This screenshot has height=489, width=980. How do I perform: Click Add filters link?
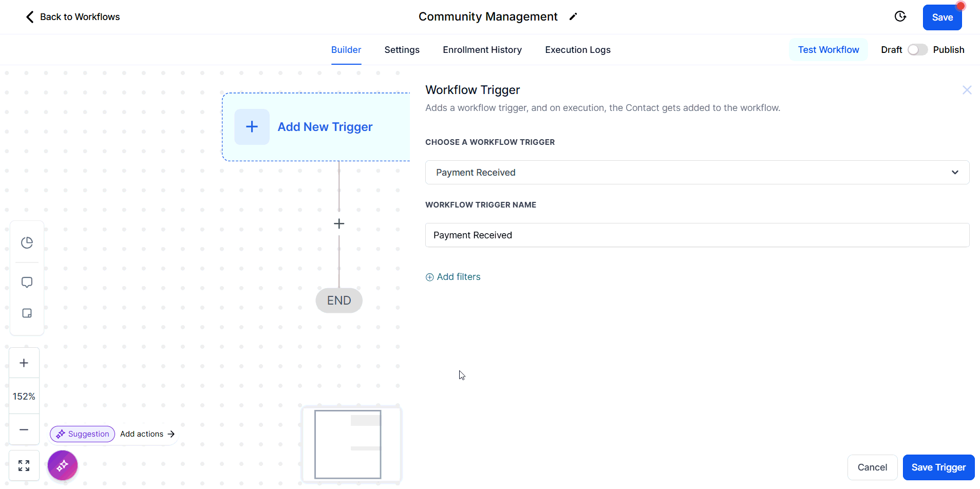click(453, 277)
